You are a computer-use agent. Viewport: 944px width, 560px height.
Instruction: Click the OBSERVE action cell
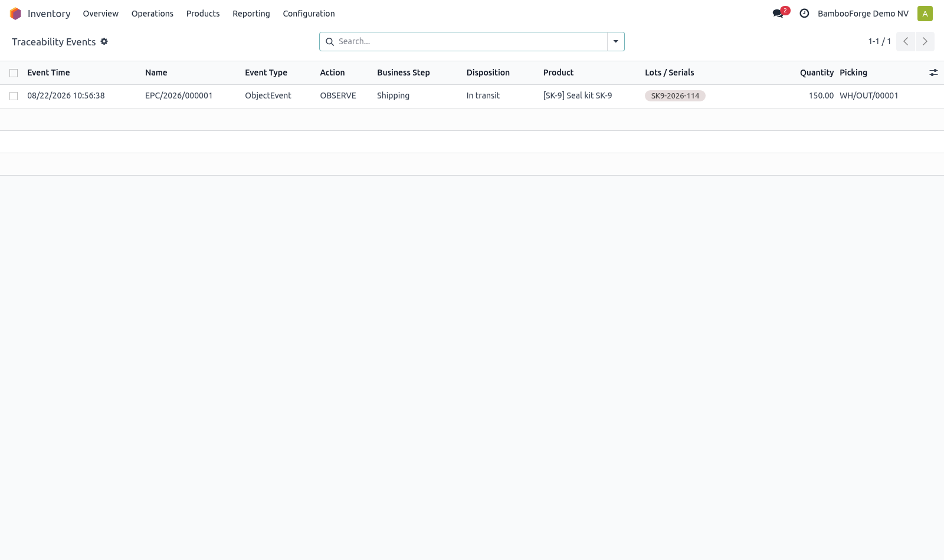(338, 95)
